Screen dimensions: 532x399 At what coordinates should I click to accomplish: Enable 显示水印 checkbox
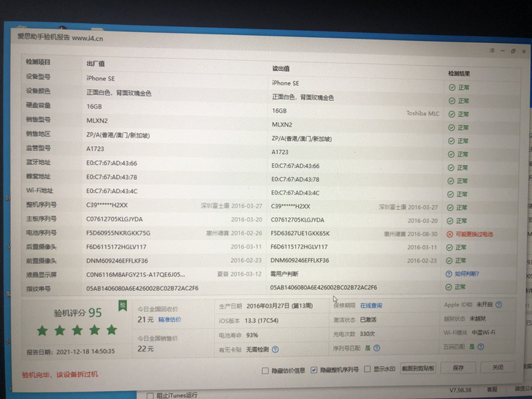(367, 369)
